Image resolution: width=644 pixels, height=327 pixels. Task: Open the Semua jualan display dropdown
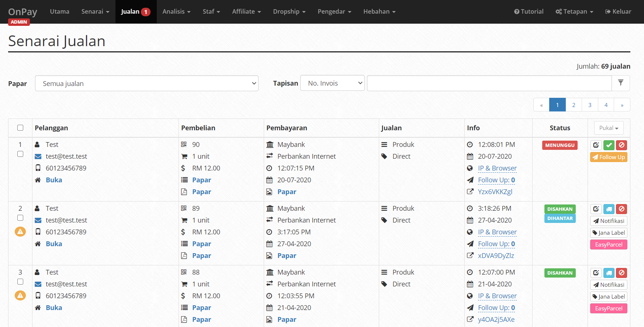pos(146,83)
